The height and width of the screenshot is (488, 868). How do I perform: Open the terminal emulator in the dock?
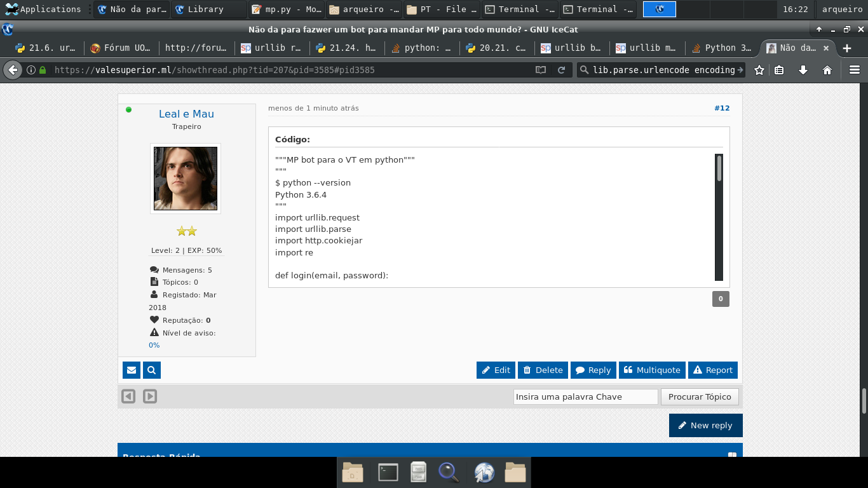tap(388, 472)
